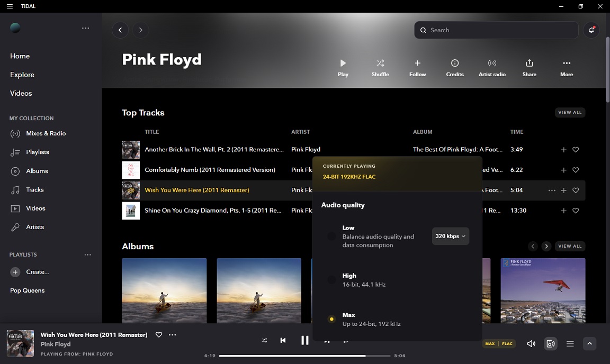Open the now-playing album artwork
This screenshot has height=364, width=610.
pyautogui.click(x=20, y=343)
